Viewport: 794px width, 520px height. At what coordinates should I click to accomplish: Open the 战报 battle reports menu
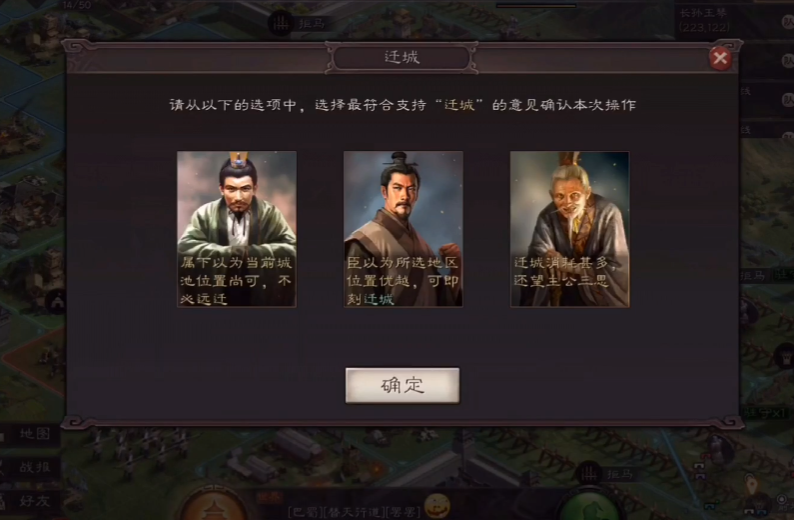click(x=30, y=467)
